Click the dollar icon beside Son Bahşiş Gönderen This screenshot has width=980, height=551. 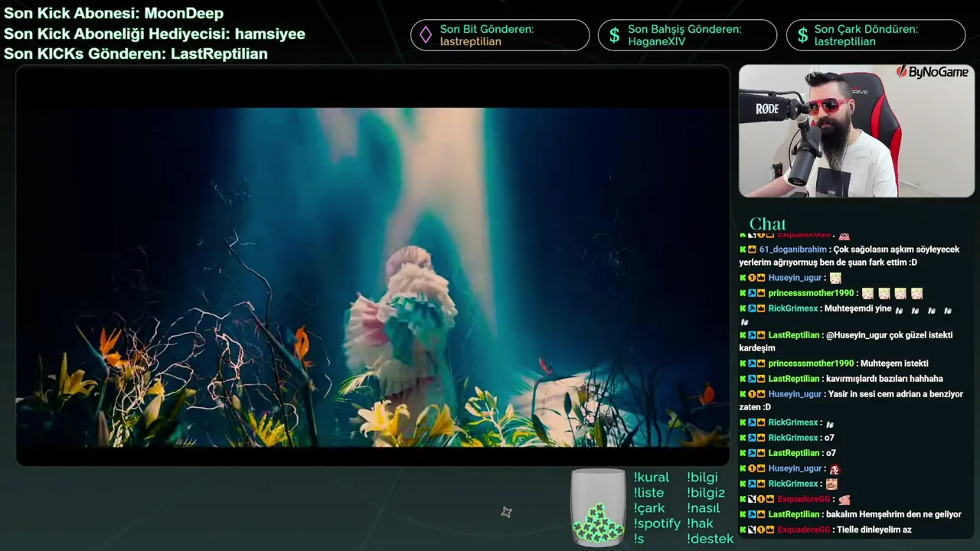613,35
